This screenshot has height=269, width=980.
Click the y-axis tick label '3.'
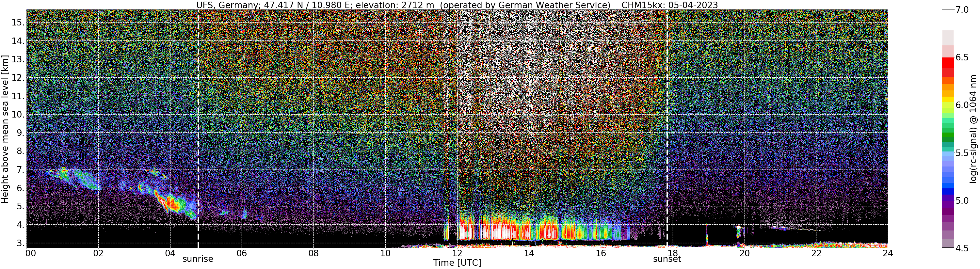point(20,243)
